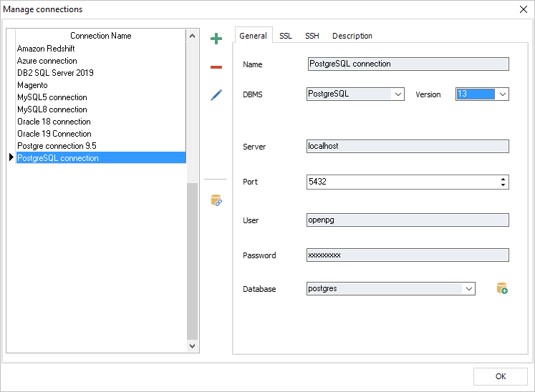Expand the Database dropdown arrow

pos(469,289)
